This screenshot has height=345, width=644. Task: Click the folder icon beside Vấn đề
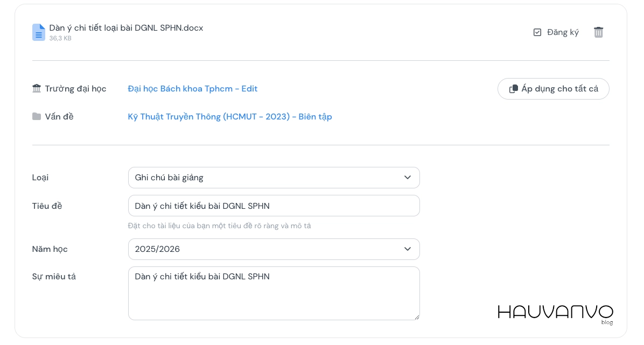pyautogui.click(x=37, y=117)
